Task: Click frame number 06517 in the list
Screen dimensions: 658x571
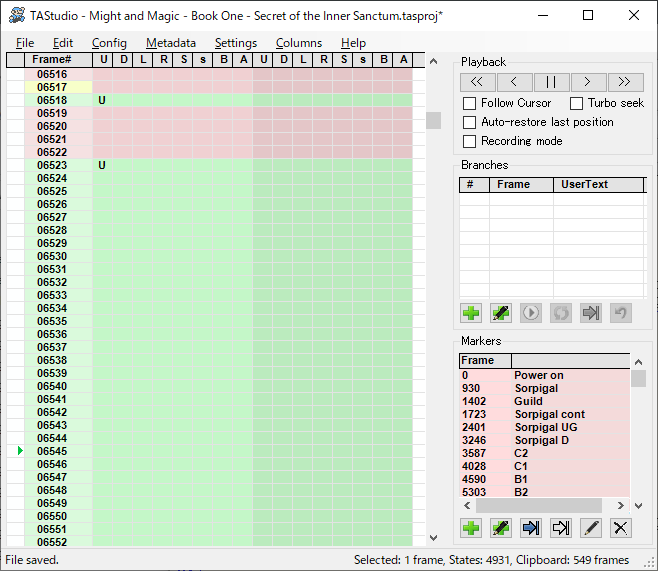Action: tap(58, 87)
